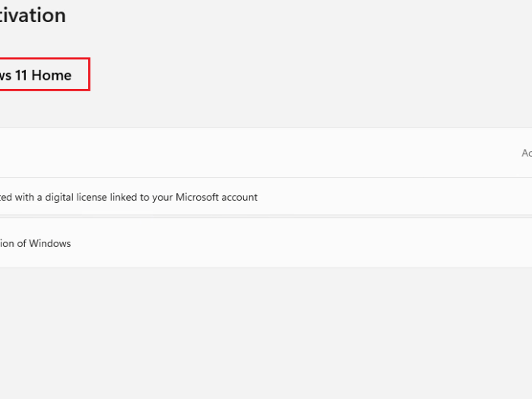The width and height of the screenshot is (532, 399).
Task: Click the partially visible 'Ac' status text
Action: pos(526,153)
